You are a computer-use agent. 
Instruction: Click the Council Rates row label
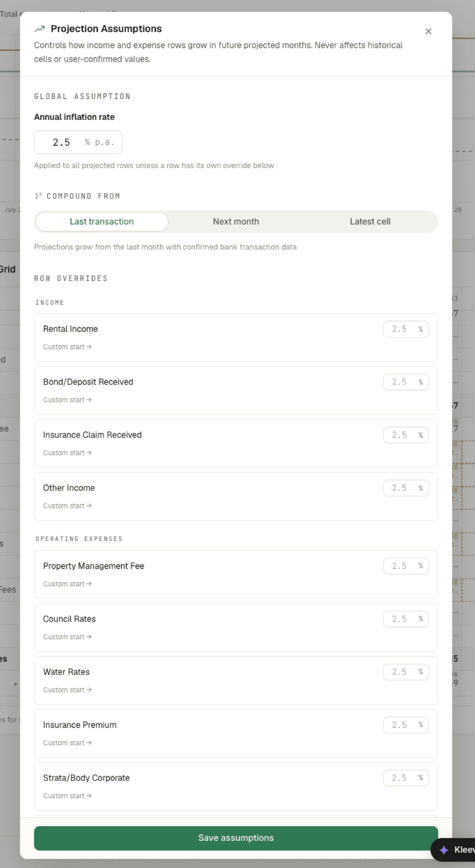pos(69,619)
